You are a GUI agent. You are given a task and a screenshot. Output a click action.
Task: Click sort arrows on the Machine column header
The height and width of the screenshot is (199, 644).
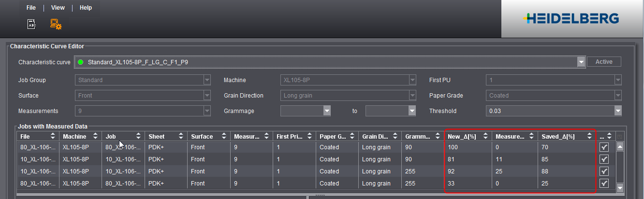[x=96, y=137]
